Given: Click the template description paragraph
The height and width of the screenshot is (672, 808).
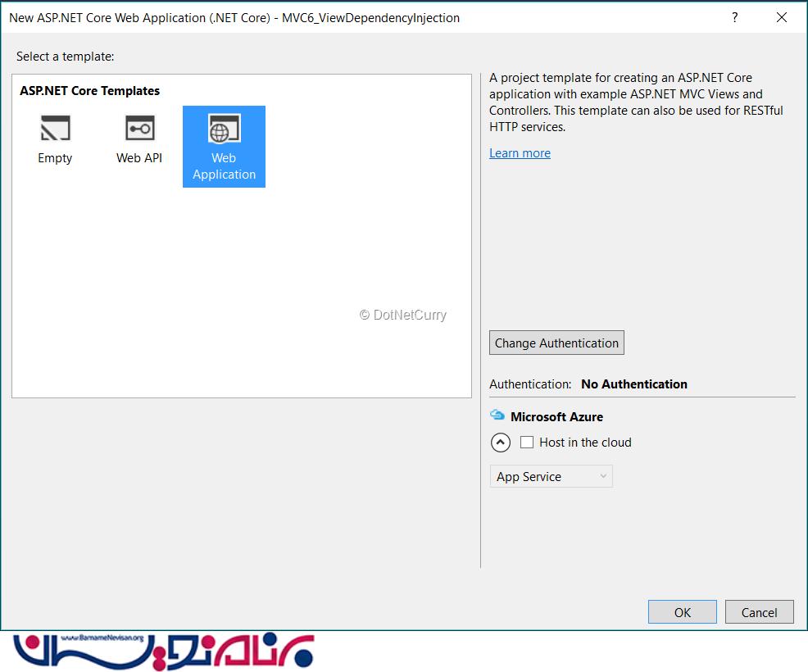Looking at the screenshot, I should (x=636, y=102).
